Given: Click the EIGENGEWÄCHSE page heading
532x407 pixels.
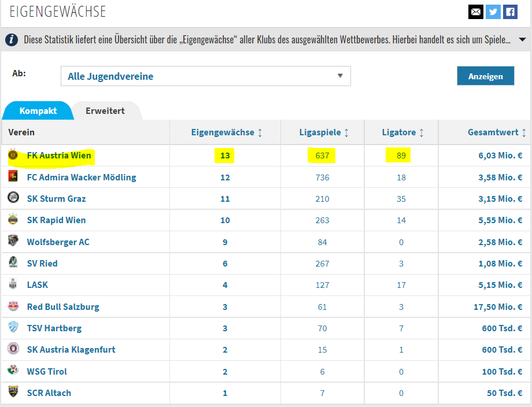Looking at the screenshot, I should tap(58, 11).
